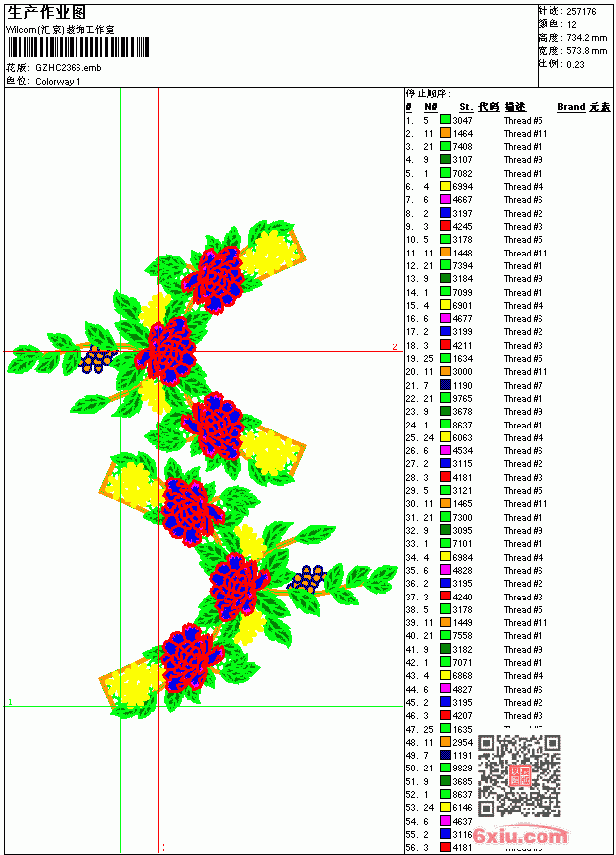Click the QR code image

pyautogui.click(x=520, y=775)
